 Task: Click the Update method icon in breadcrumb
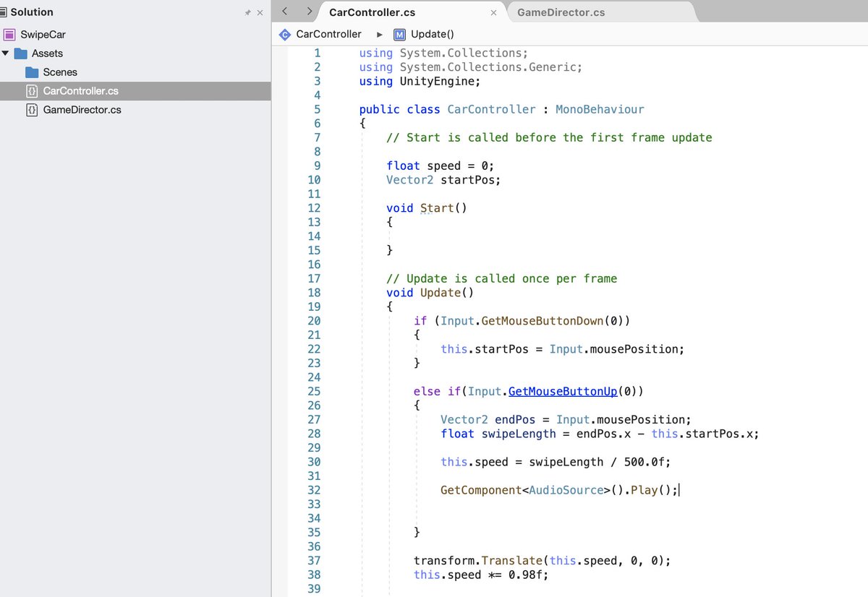tap(399, 34)
